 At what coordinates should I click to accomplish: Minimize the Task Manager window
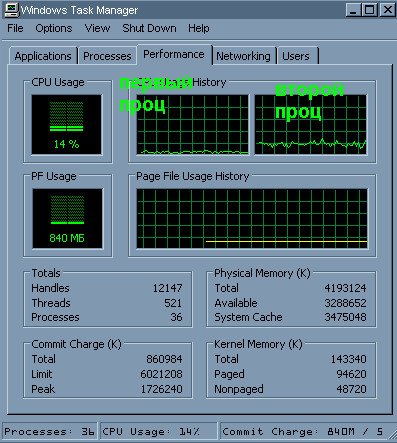click(353, 10)
